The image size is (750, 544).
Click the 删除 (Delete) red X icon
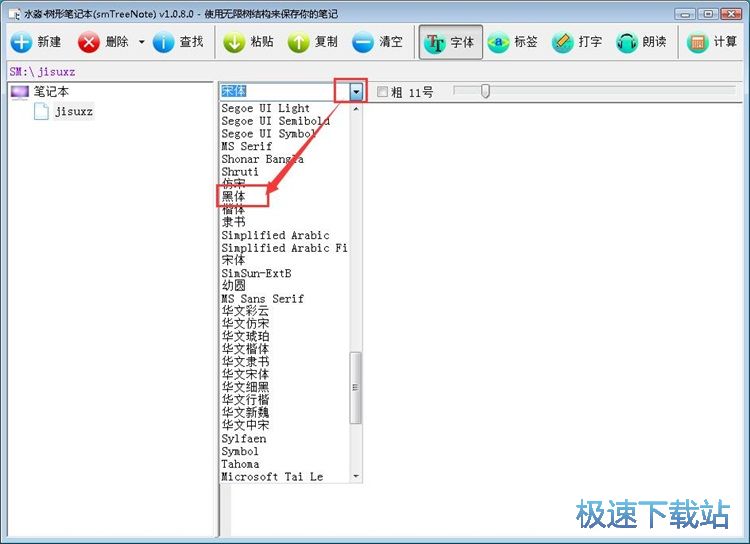[x=88, y=42]
